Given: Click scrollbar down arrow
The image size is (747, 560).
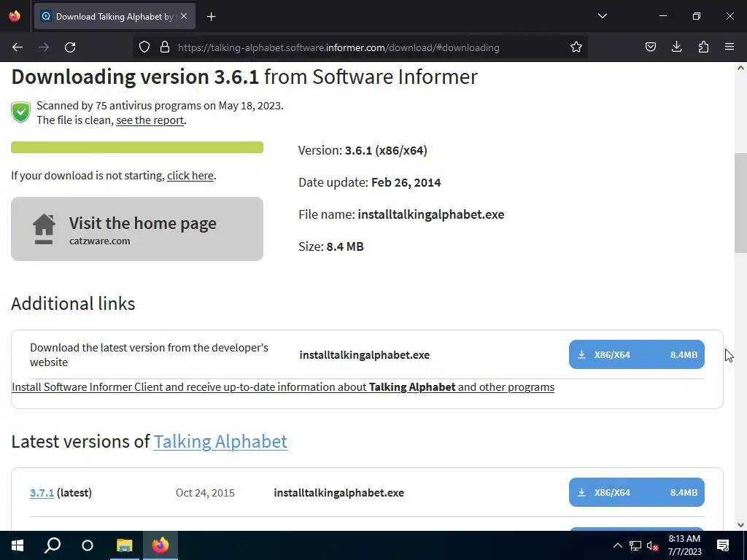Looking at the screenshot, I should 740,525.
